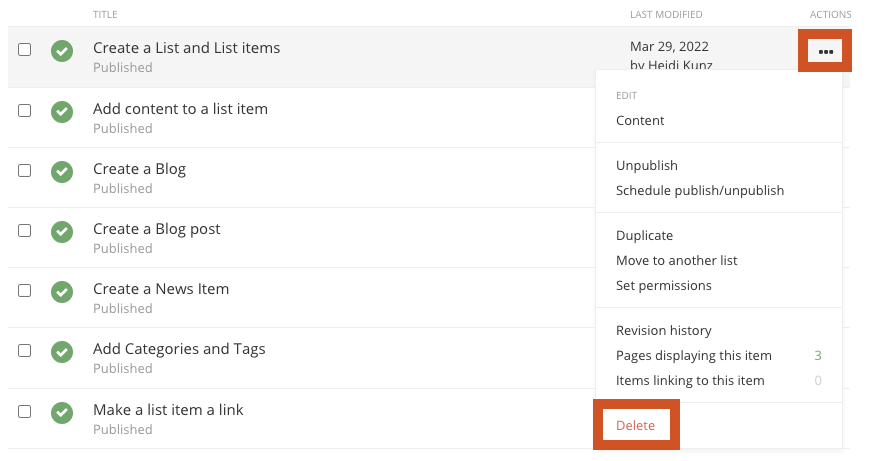Image resolution: width=879 pixels, height=461 pixels.
Task: Select the Create a Blog row checkbox
Action: coord(25,170)
